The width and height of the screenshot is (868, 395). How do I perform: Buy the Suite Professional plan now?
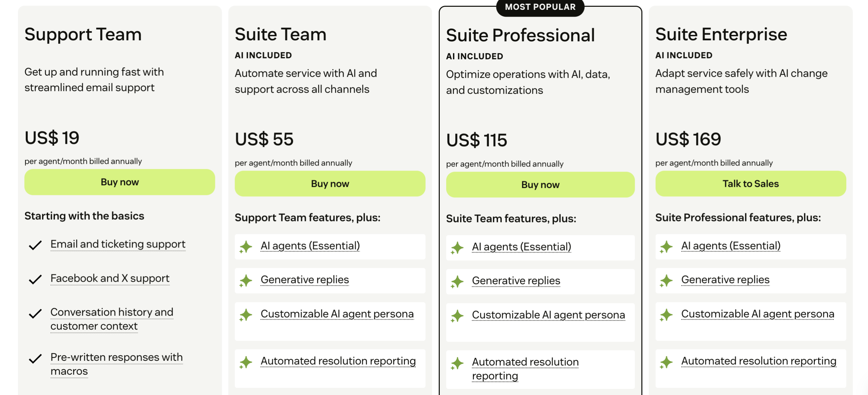pos(540,185)
